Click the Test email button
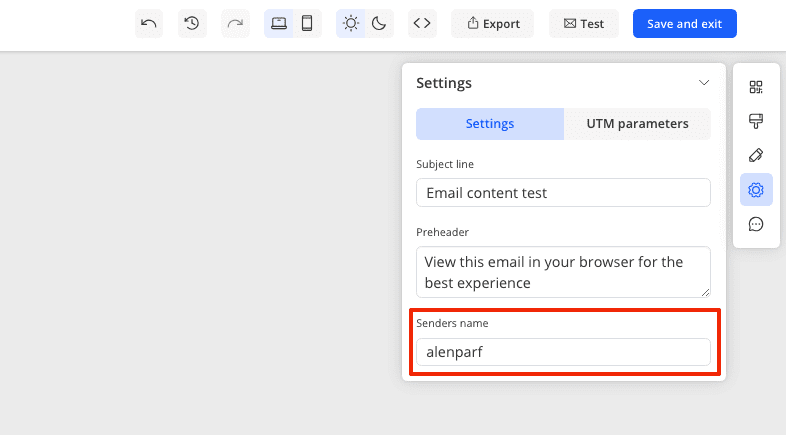786x435 pixels. [583, 24]
